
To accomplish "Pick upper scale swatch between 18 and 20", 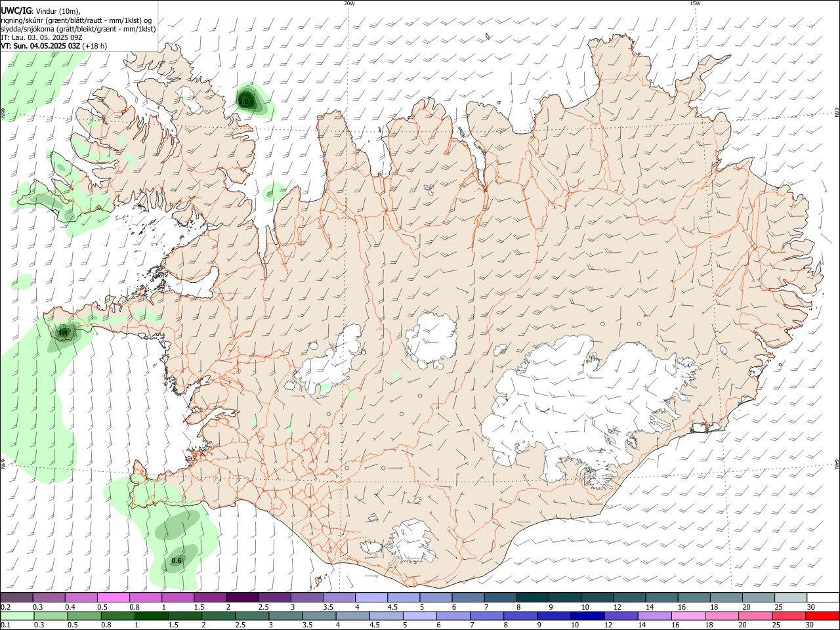I will (726, 597).
